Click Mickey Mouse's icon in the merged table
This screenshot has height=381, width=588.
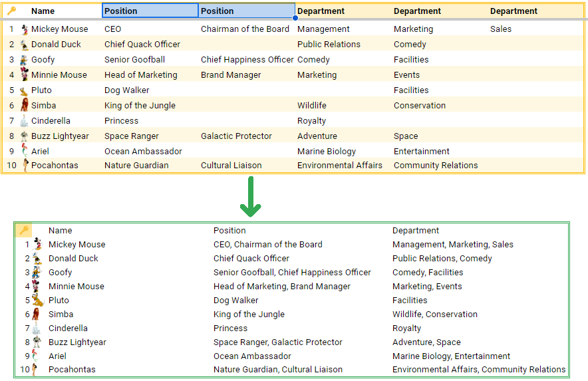pyautogui.click(x=37, y=244)
